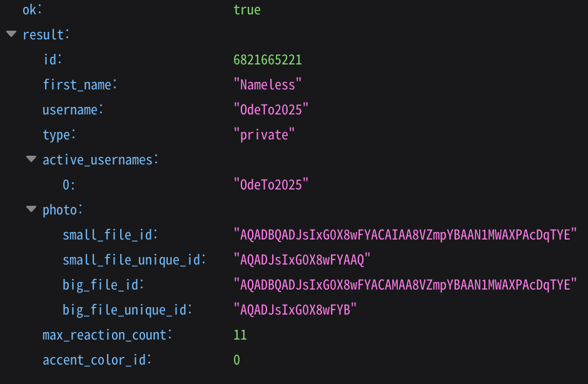This screenshot has height=384, width=588.
Task: Select the "AQADJsIxG0X8wFYAAQ" value
Action: [302, 260]
